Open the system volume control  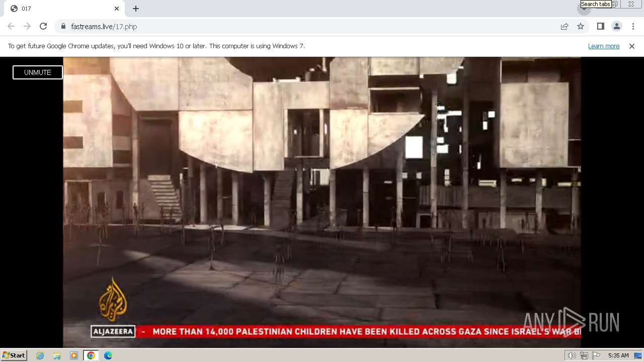point(572,355)
